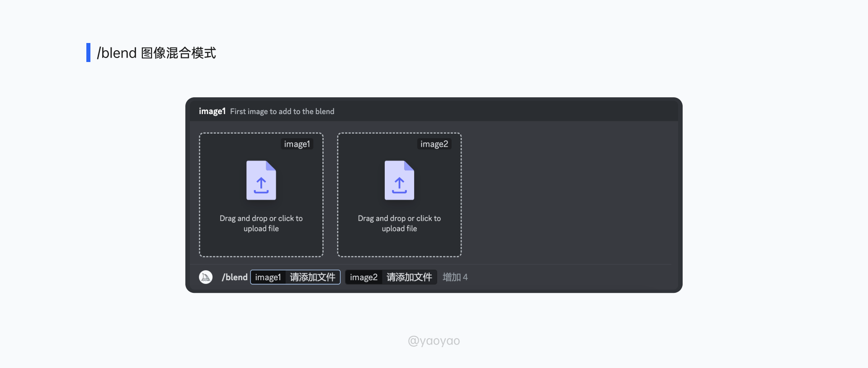Click the upload file icon in image2 dropzone
868x368 pixels.
click(399, 180)
